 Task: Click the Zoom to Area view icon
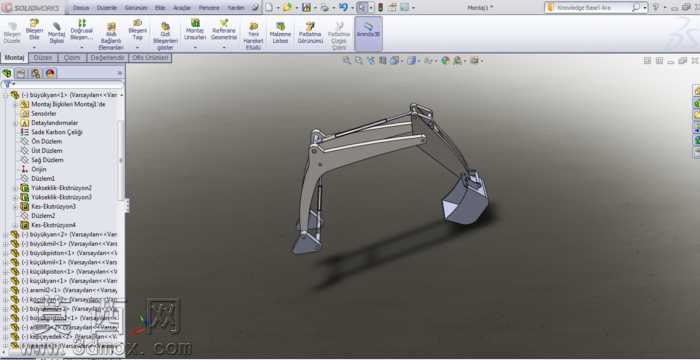click(358, 61)
